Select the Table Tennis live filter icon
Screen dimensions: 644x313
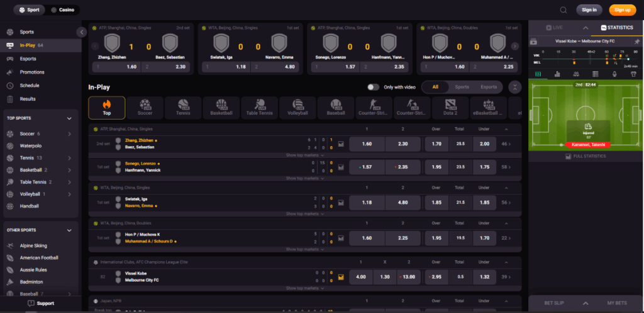pos(259,108)
